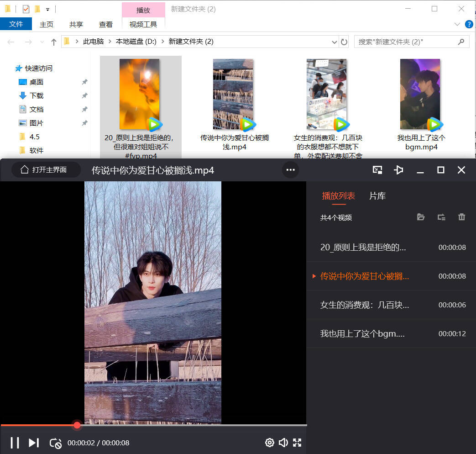
Task: Toggle the loop playback mode icon
Action: click(55, 443)
